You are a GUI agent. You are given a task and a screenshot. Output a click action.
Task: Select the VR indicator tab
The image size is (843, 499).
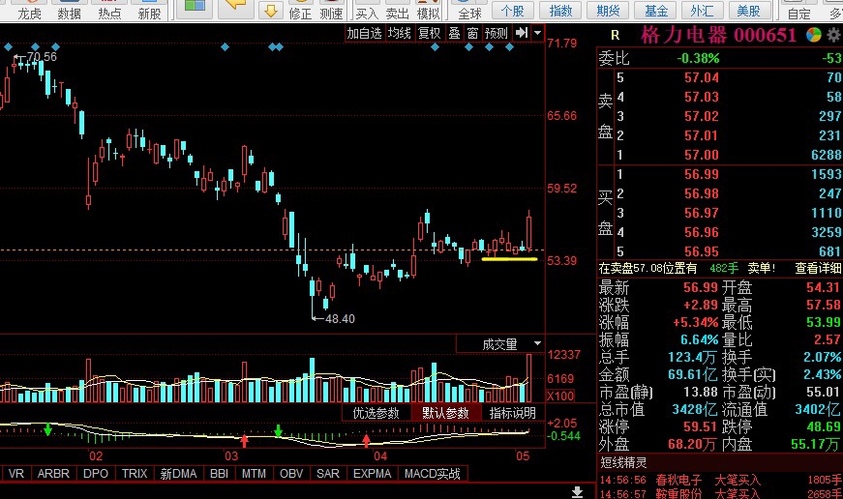click(x=16, y=474)
